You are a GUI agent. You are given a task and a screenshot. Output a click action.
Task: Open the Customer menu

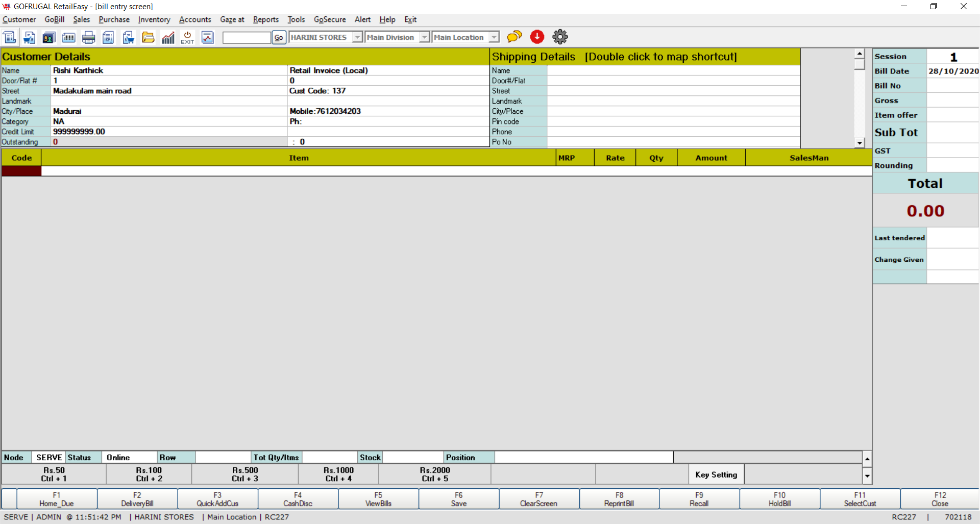(x=19, y=19)
